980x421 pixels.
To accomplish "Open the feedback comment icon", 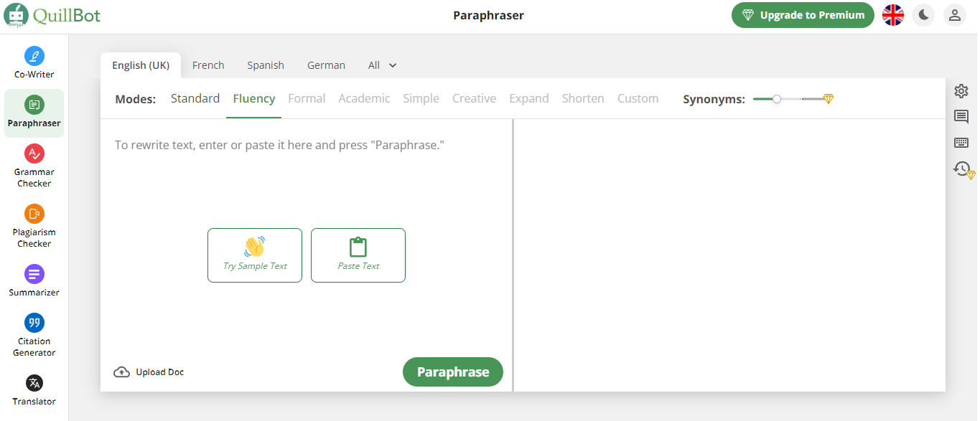I will [x=961, y=117].
